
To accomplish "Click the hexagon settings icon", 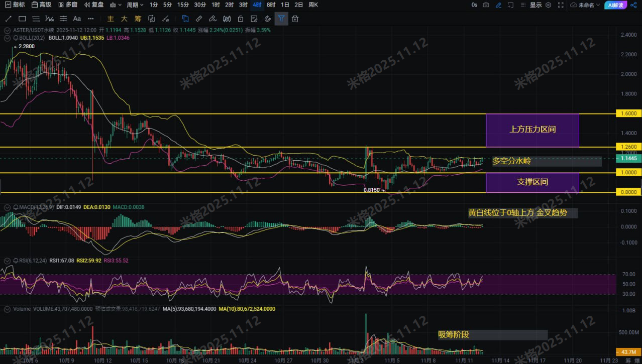I will tap(548, 5).
